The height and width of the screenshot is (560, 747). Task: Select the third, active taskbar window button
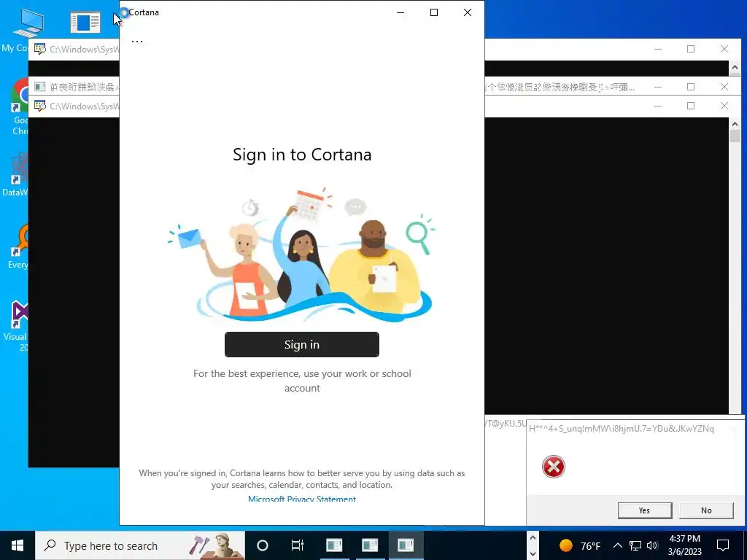(x=406, y=545)
